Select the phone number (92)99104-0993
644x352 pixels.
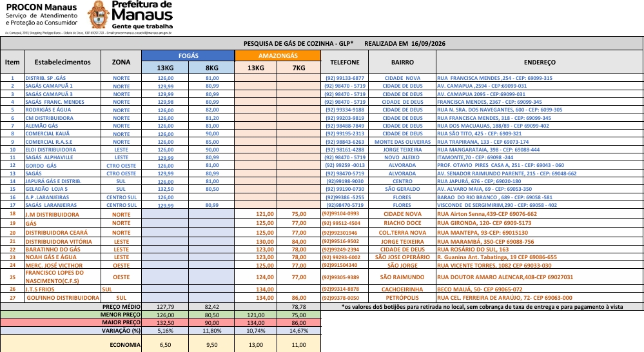point(340,214)
